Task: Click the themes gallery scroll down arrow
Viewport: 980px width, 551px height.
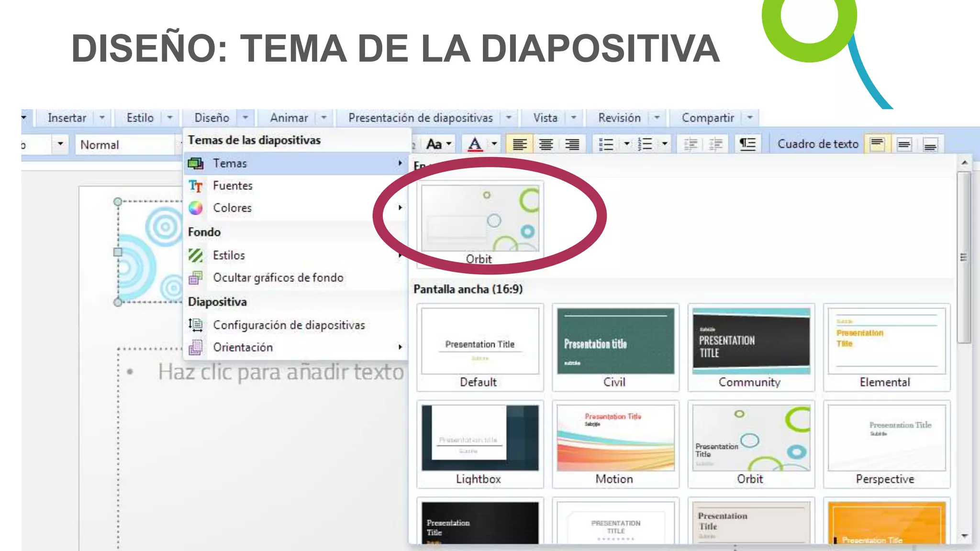Action: [x=964, y=536]
